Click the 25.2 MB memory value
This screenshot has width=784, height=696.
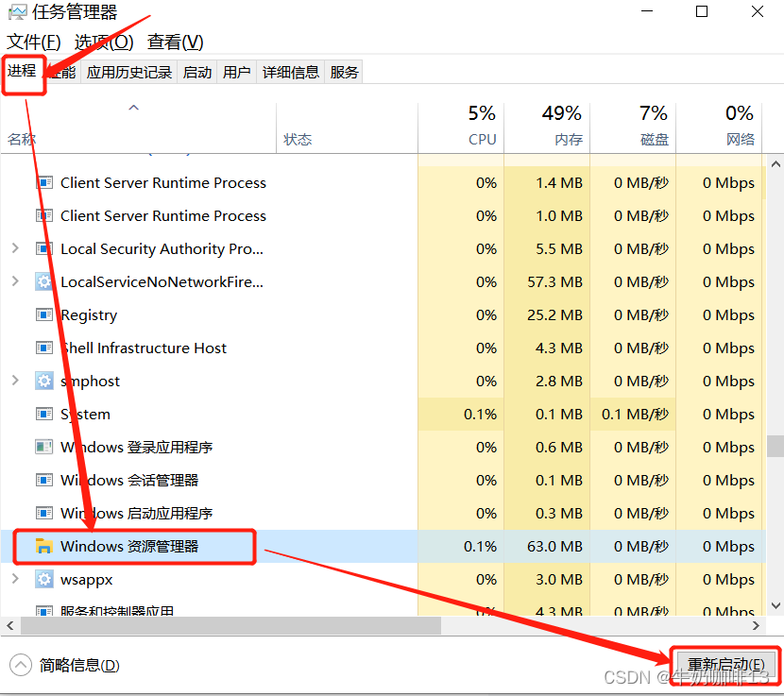click(x=554, y=314)
